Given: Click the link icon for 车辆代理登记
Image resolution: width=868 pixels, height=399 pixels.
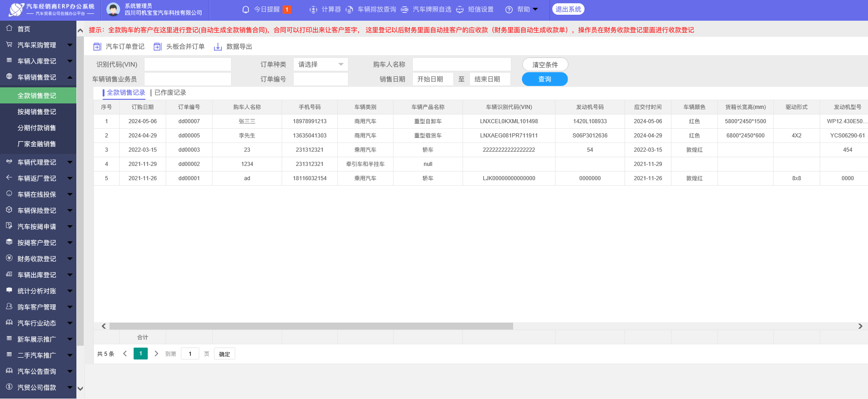Looking at the screenshot, I should (9, 162).
